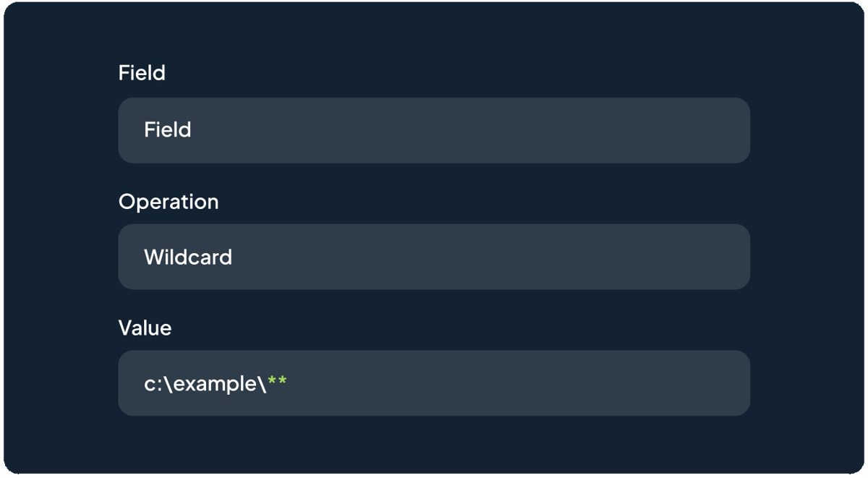Click the middle of the Value box
Viewport: 868px width, 478px height.
tap(434, 383)
